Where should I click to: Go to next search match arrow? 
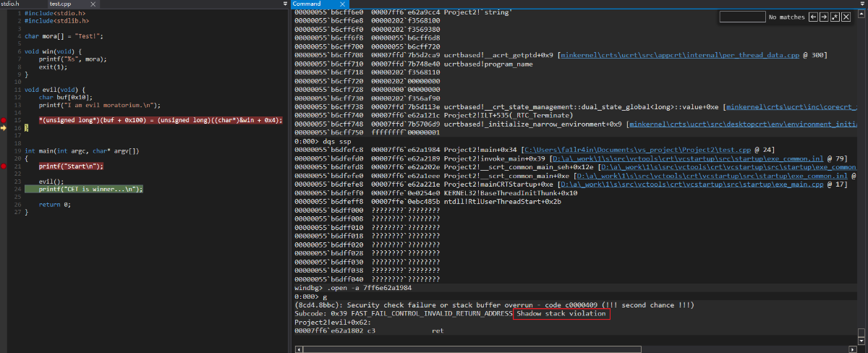pos(824,16)
